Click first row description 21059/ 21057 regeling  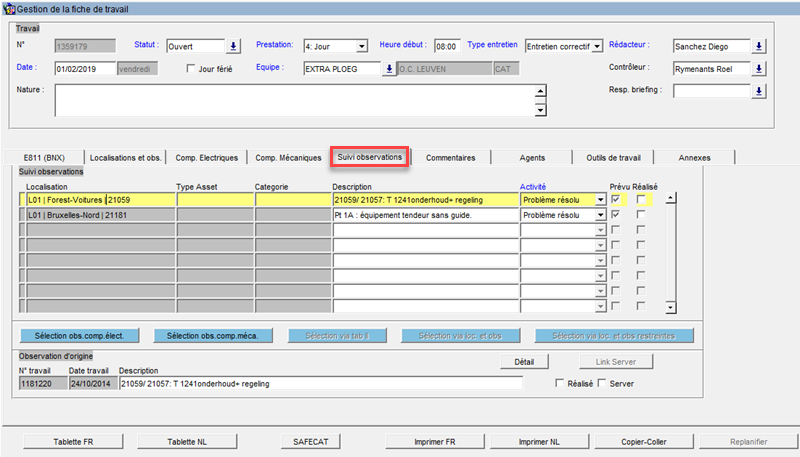pyautogui.click(x=426, y=200)
